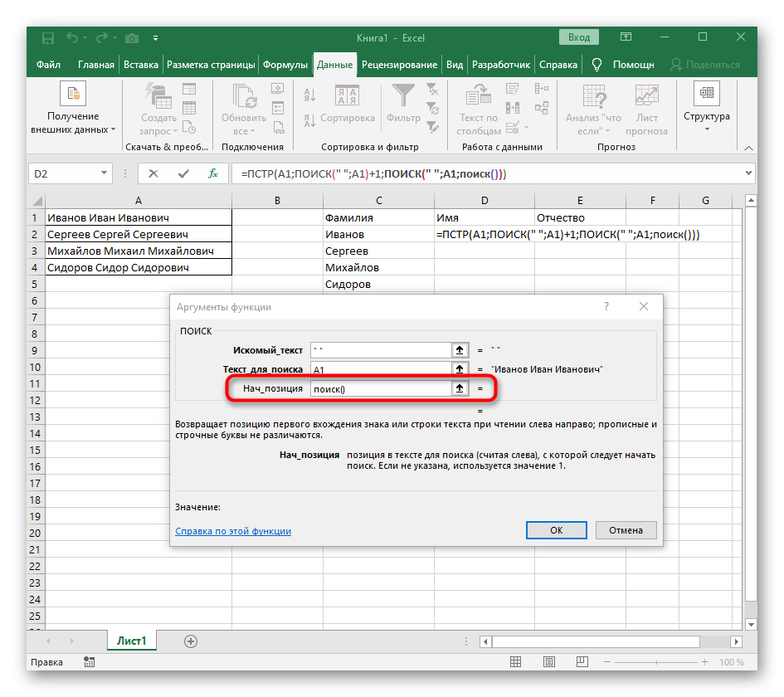This screenshot has width=784, height=697.
Task: Click the Structure (Структура) outline icon
Action: tap(707, 93)
